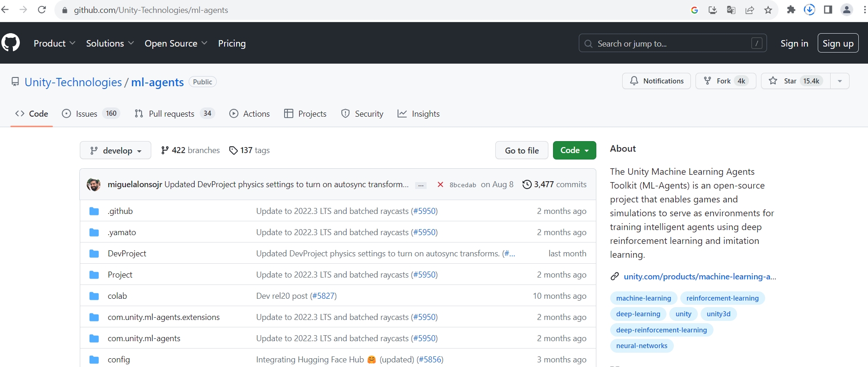Click the failed status red X icon
Screen dimensions: 868x367
click(x=440, y=184)
